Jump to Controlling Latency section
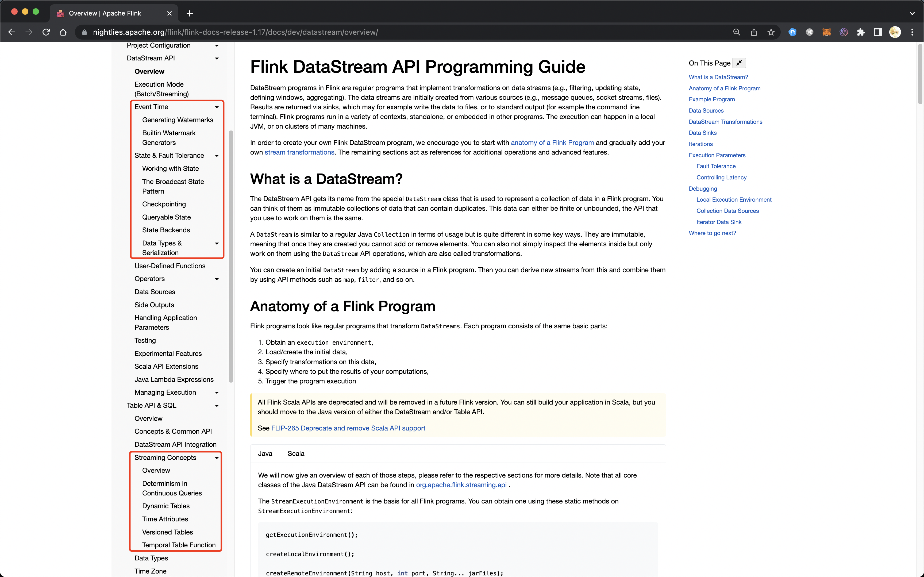Viewport: 924px width, 577px height. coord(721,178)
